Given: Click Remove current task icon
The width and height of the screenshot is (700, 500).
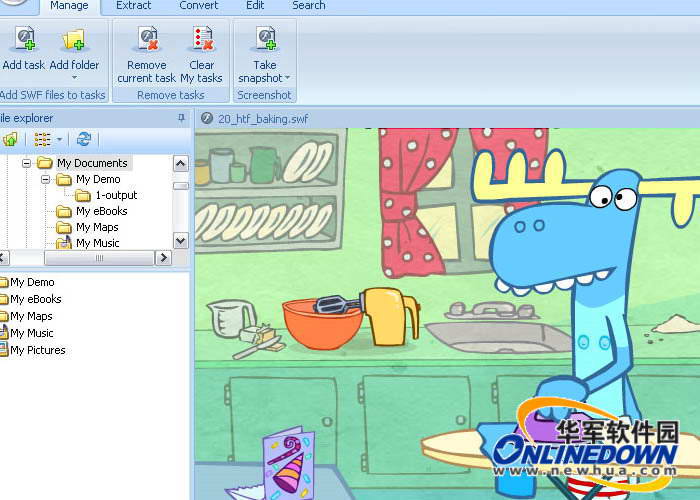Looking at the screenshot, I should click(x=147, y=39).
